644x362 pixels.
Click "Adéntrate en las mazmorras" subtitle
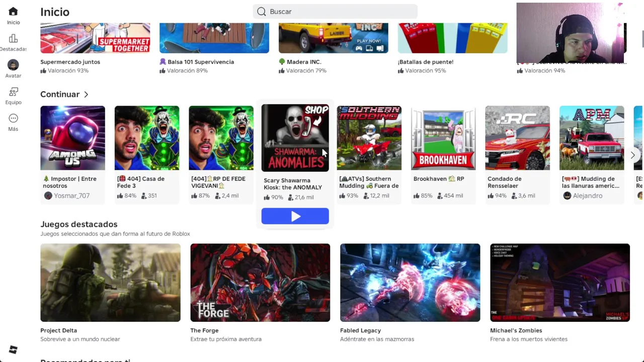pos(377,339)
